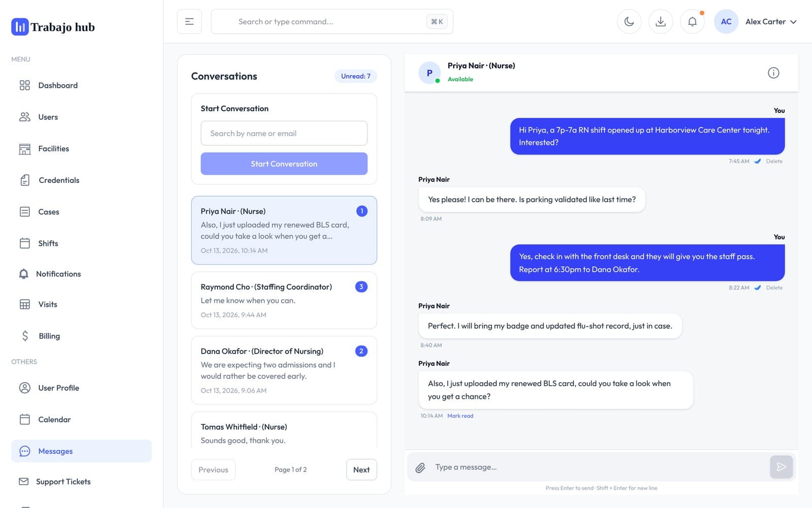
Task: Open the Tomas Whitfield conversation
Action: click(x=284, y=430)
